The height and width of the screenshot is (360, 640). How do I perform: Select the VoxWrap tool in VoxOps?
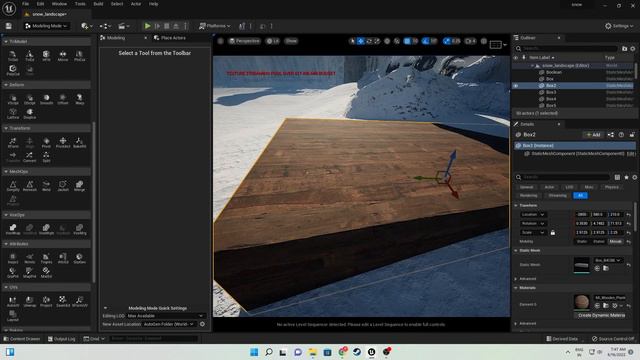click(x=13, y=230)
